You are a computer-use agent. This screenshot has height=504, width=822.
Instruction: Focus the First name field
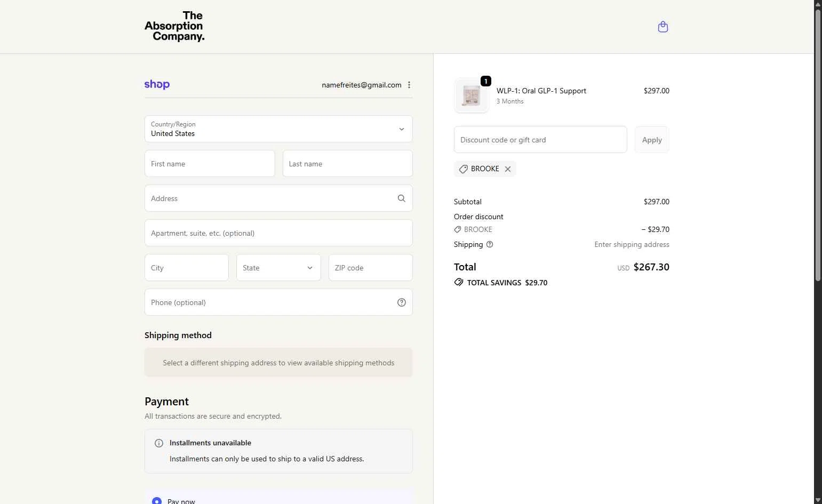click(210, 164)
